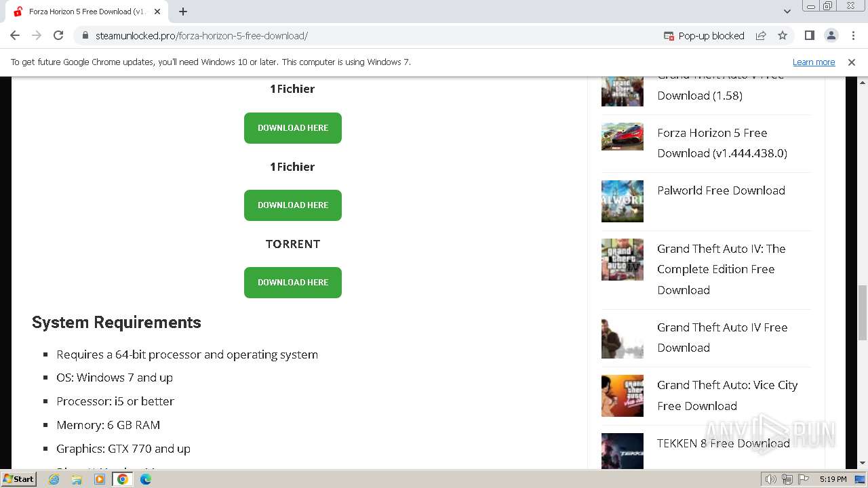Reload the current page
The image size is (868, 488).
click(58, 35)
